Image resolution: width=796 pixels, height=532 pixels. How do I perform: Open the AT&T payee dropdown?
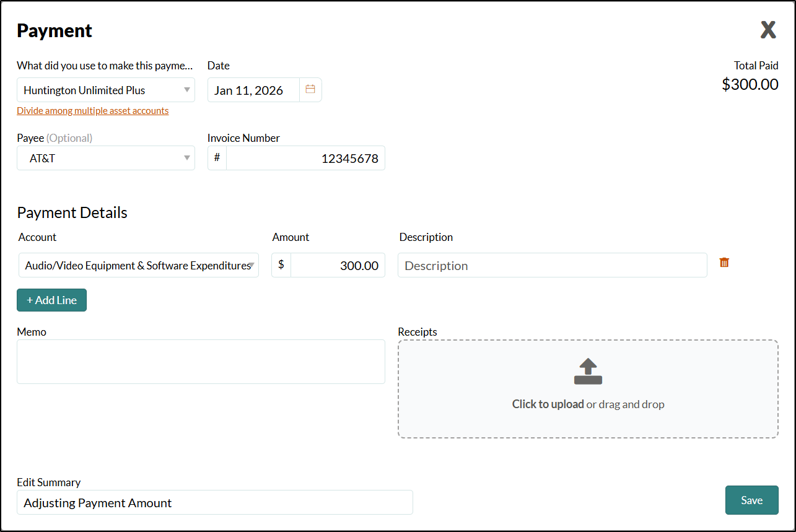[x=106, y=158]
